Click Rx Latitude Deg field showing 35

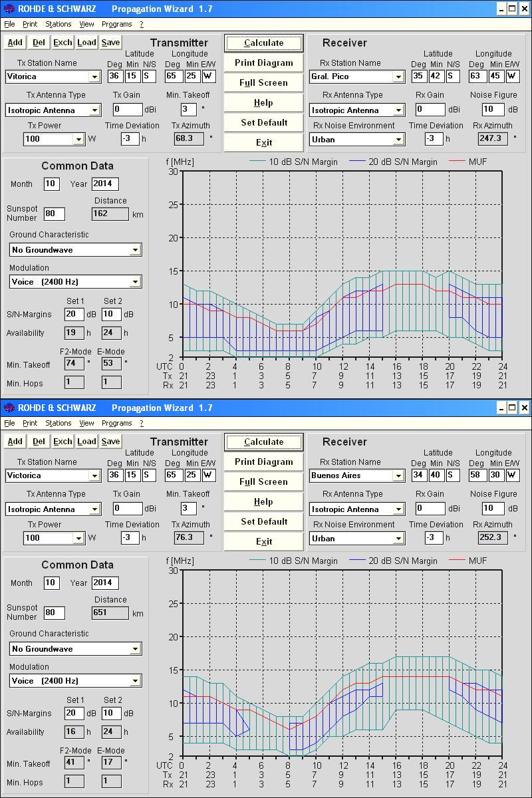point(418,76)
